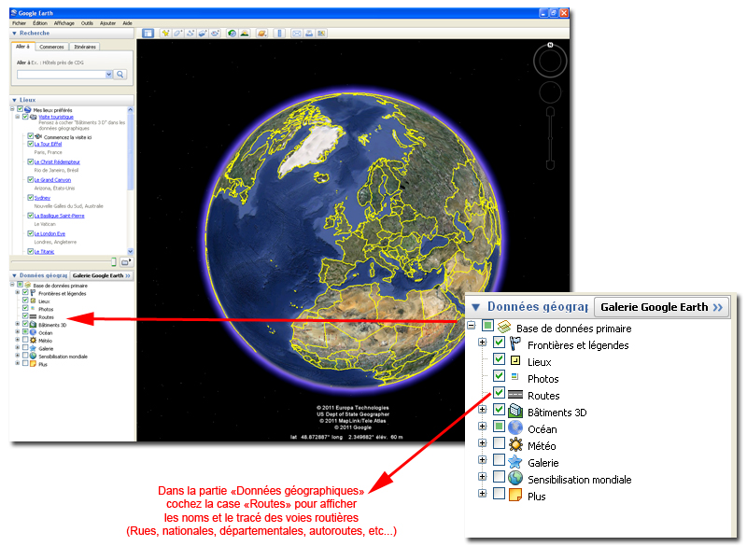Select the add polygon toolbar icon
The image size is (747, 560).
tap(177, 33)
